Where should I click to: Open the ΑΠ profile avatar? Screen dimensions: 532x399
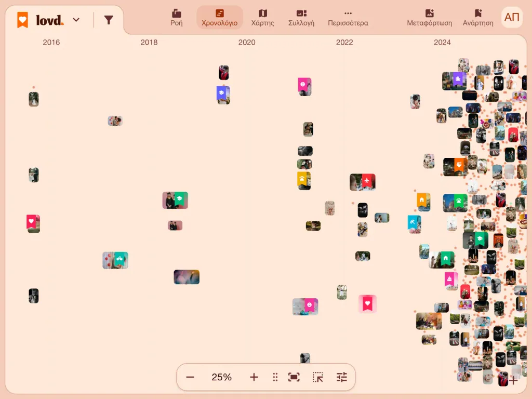512,17
